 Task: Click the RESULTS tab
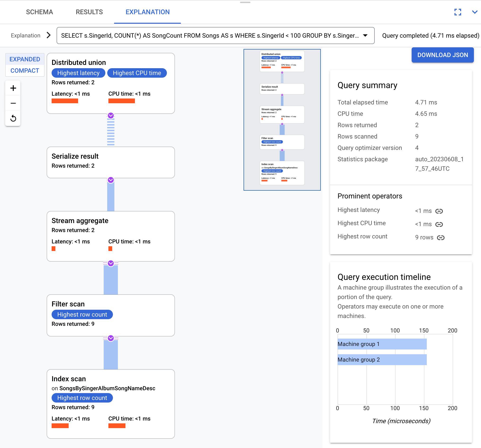pos(89,12)
